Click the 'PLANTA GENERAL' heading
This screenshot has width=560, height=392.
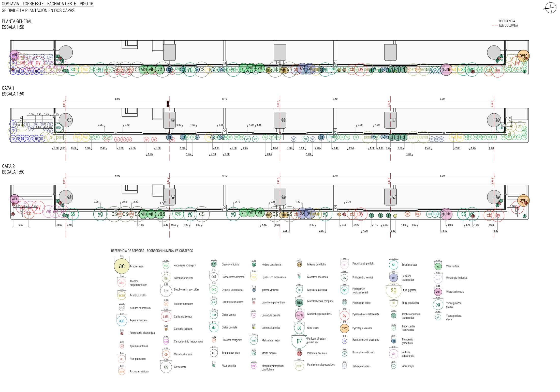[17, 21]
